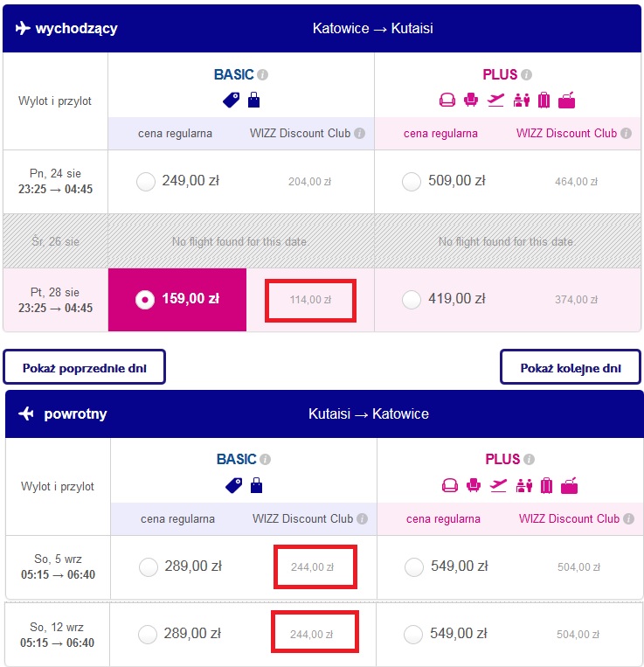
Task: Click the info icon next to return PLUS heading
Action: (529, 460)
